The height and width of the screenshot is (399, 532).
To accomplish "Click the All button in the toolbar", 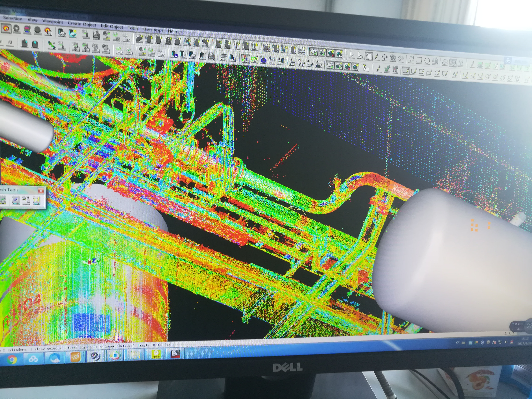I will coord(10,42).
